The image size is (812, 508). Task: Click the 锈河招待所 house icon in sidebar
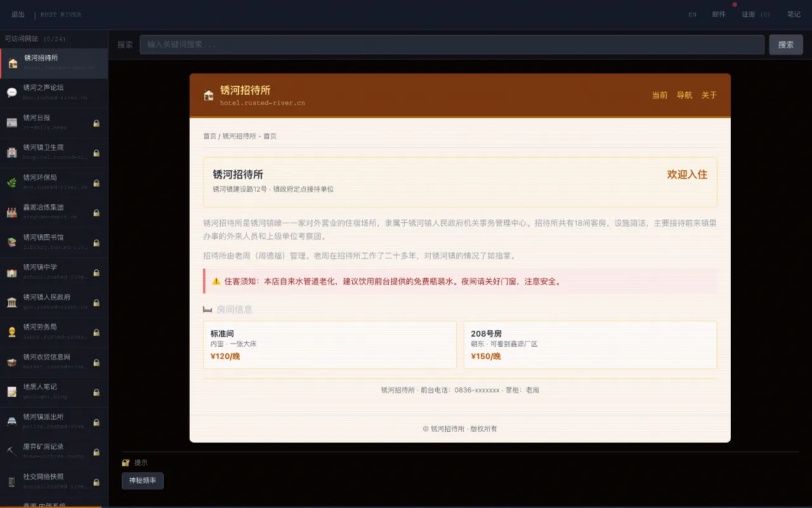coord(13,63)
